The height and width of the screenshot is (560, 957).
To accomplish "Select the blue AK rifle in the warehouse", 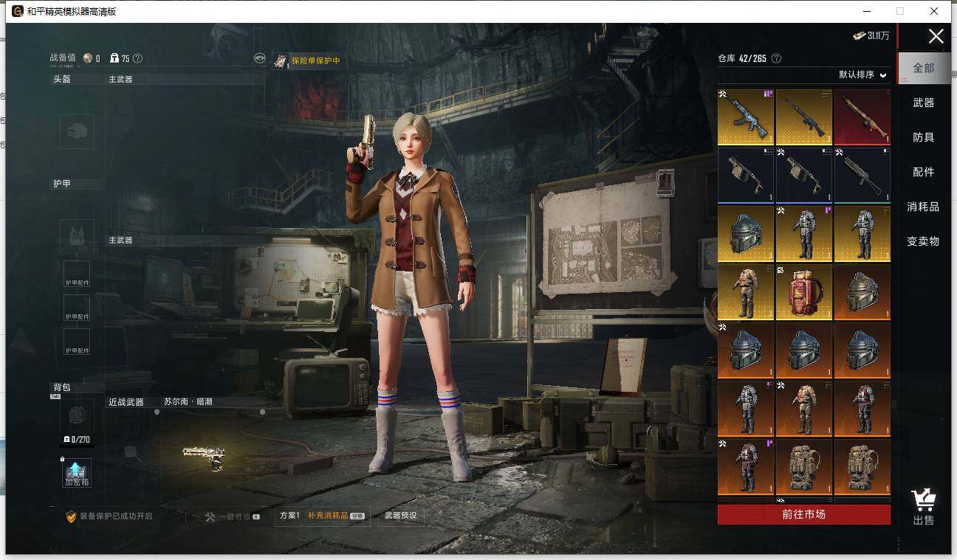I will 746,117.
